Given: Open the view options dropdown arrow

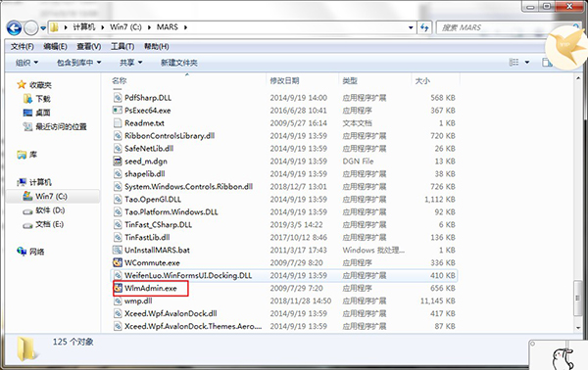Looking at the screenshot, I should 527,63.
